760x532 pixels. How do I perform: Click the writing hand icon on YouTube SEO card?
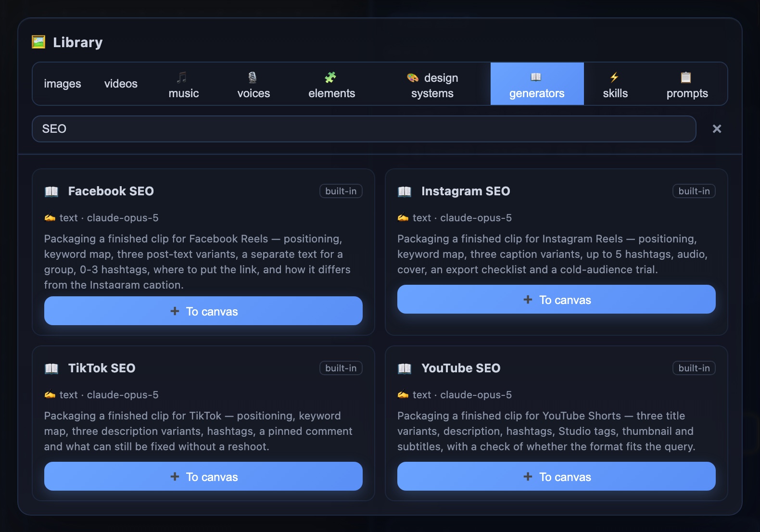click(x=403, y=395)
